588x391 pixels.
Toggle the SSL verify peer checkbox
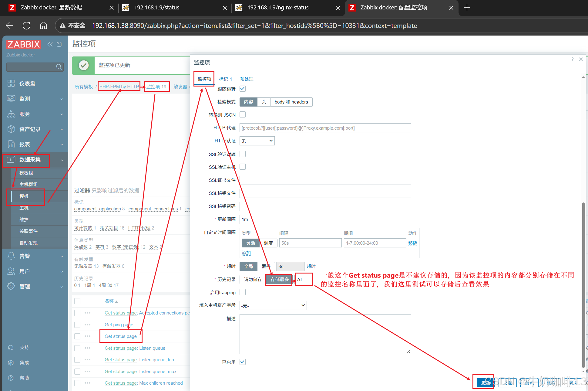243,154
